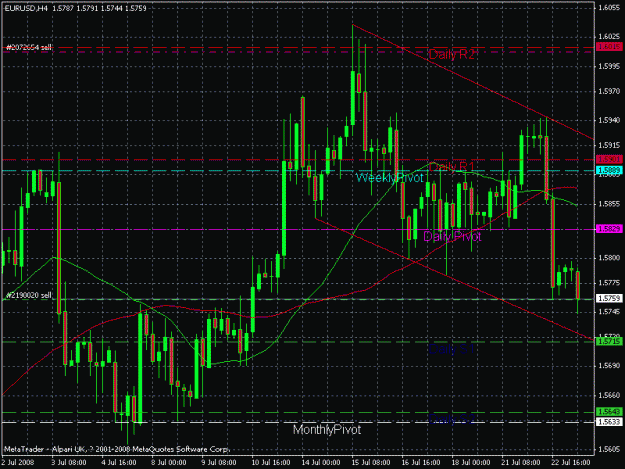This screenshot has width=625, height=469.
Task: Click the red 1.5901 price tag
Action: point(609,159)
